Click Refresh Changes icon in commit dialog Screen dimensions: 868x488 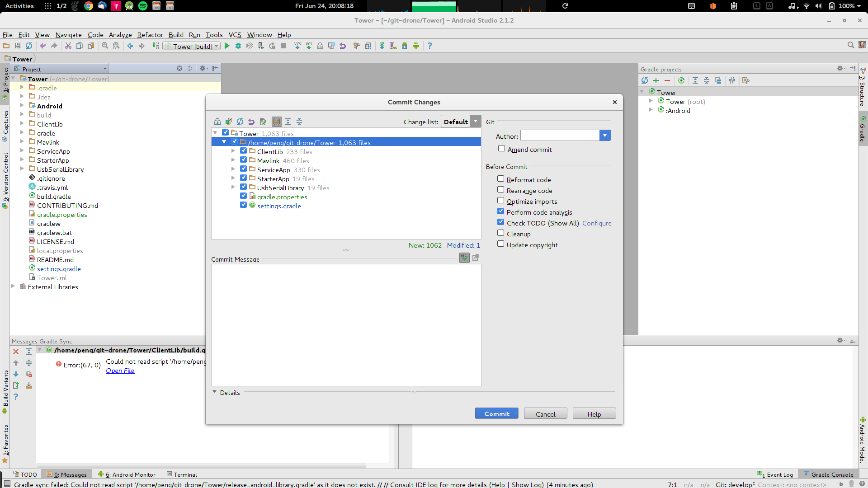[240, 122]
